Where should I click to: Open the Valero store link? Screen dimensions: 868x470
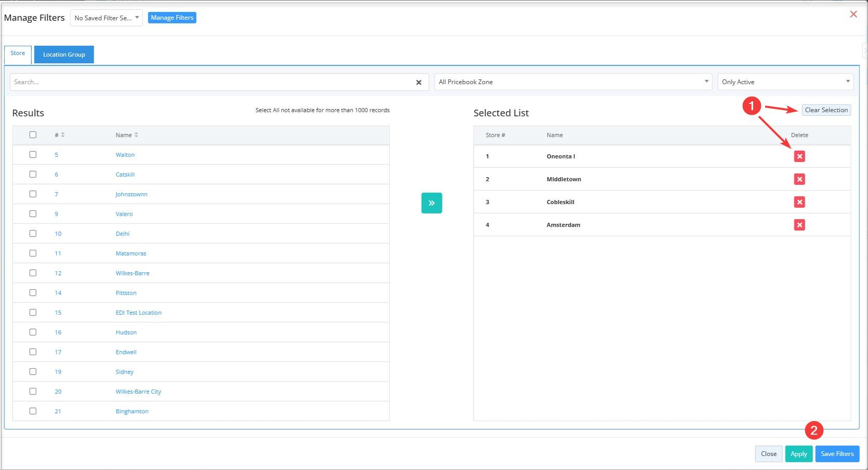pyautogui.click(x=124, y=214)
